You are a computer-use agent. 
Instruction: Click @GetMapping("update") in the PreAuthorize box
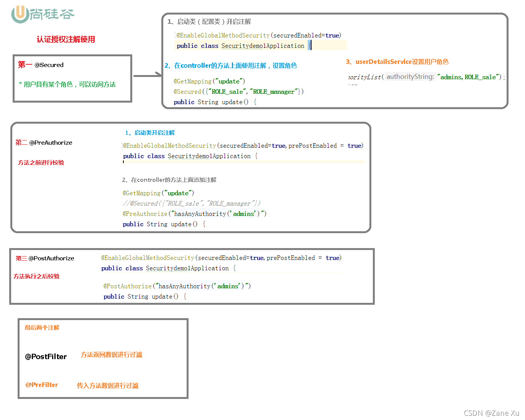pyautogui.click(x=158, y=193)
